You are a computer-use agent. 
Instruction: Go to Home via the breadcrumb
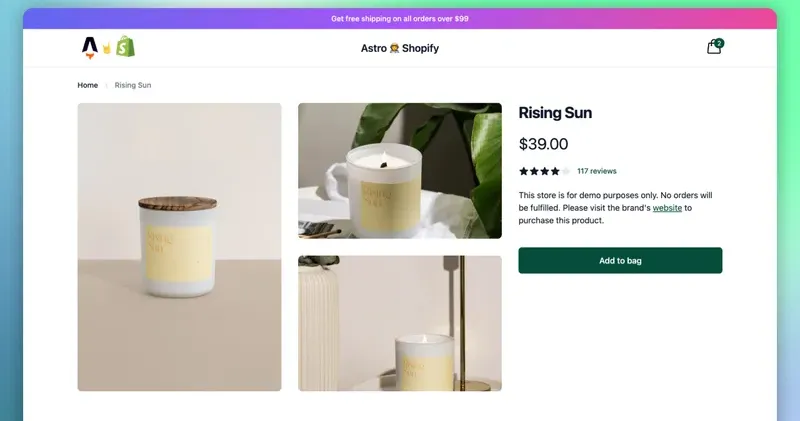click(88, 85)
